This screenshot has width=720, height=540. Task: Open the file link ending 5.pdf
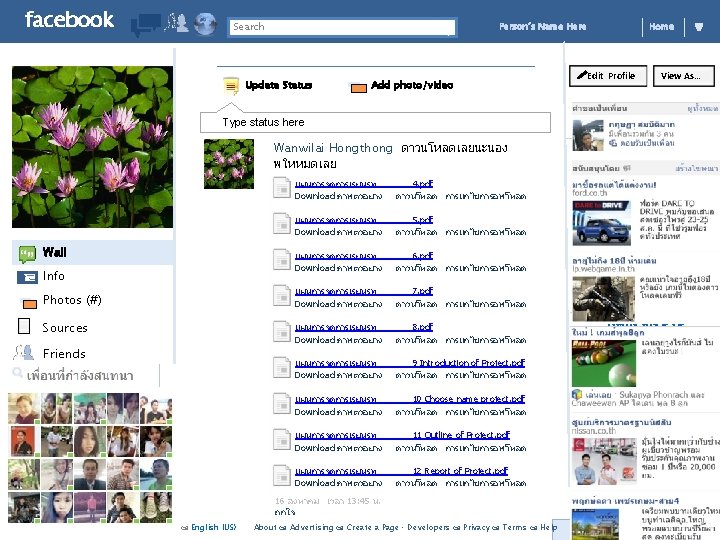364,219
